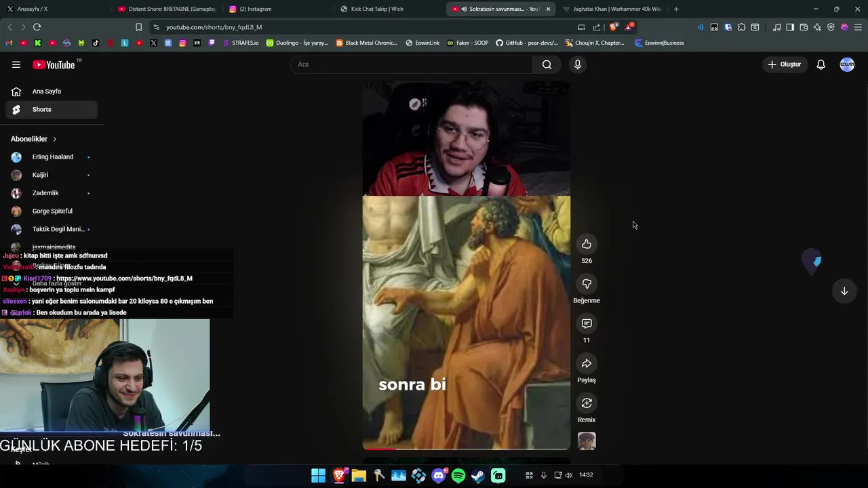This screenshot has height=488, width=868.
Task: Open the browser main menu icon
Action: (x=858, y=27)
